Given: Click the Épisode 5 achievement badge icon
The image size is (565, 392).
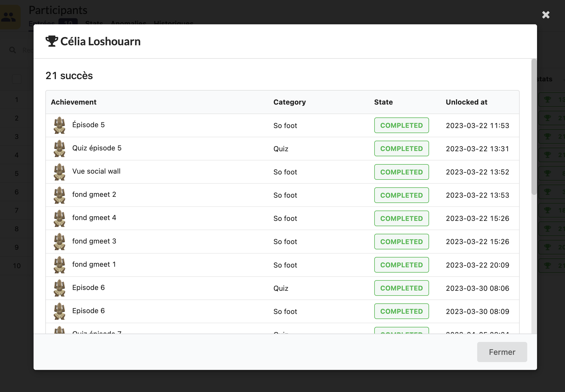Looking at the screenshot, I should [x=60, y=125].
